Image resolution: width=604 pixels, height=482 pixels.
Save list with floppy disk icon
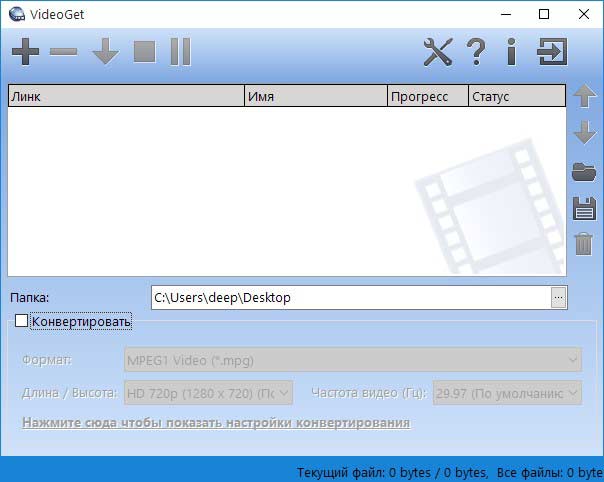pyautogui.click(x=584, y=208)
